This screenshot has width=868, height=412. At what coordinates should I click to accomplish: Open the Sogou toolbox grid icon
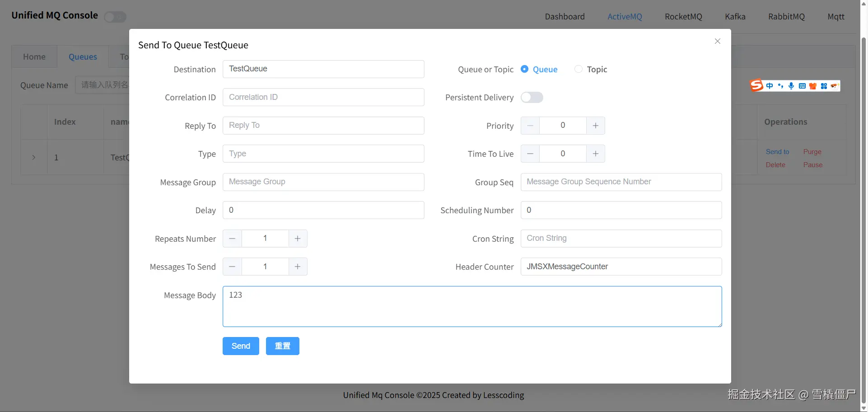point(824,86)
